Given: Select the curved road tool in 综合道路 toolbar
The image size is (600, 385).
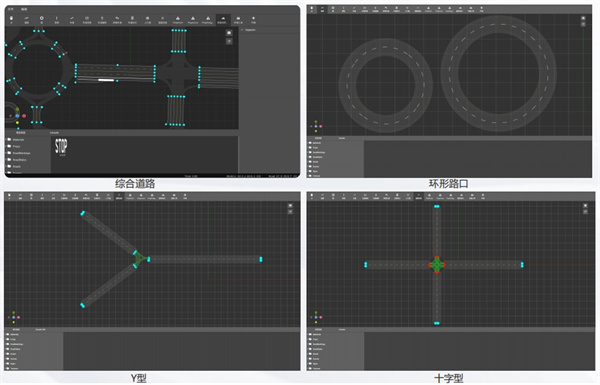Looking at the screenshot, I should [x=26, y=20].
